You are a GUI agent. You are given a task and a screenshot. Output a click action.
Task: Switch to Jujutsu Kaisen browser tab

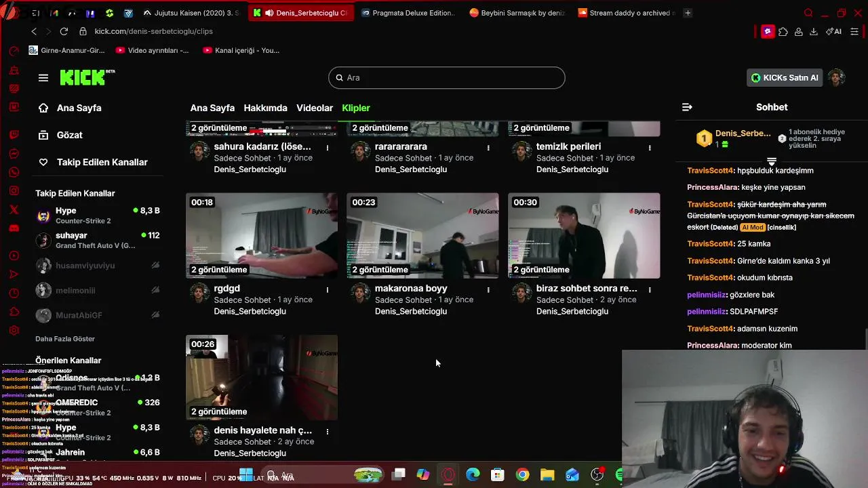[x=191, y=12]
